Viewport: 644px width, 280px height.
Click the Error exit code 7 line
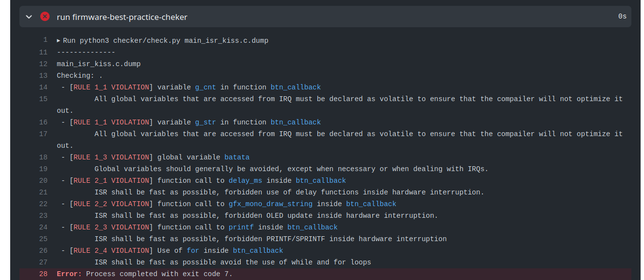(x=145, y=274)
